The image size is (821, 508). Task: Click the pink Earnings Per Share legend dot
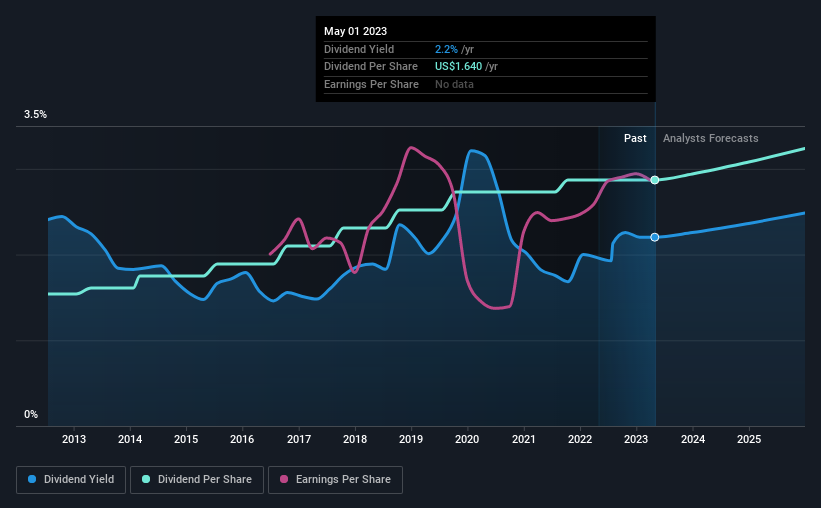pos(284,479)
